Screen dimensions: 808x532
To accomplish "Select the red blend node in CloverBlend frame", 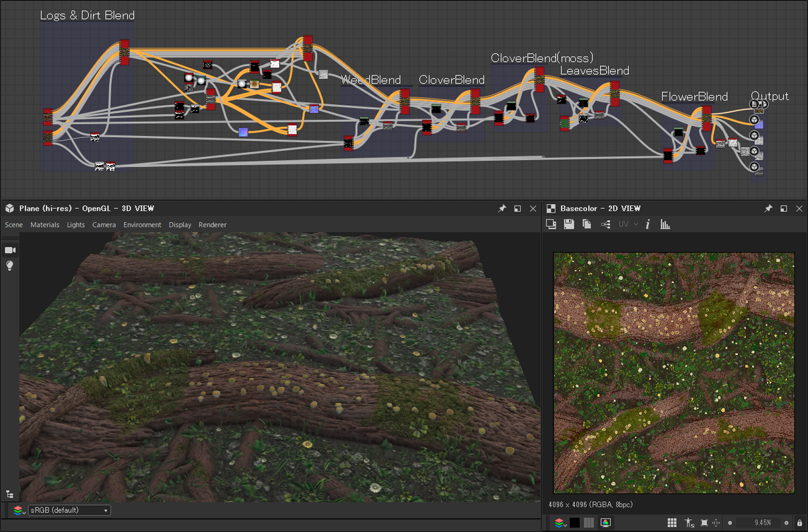I will (x=475, y=101).
